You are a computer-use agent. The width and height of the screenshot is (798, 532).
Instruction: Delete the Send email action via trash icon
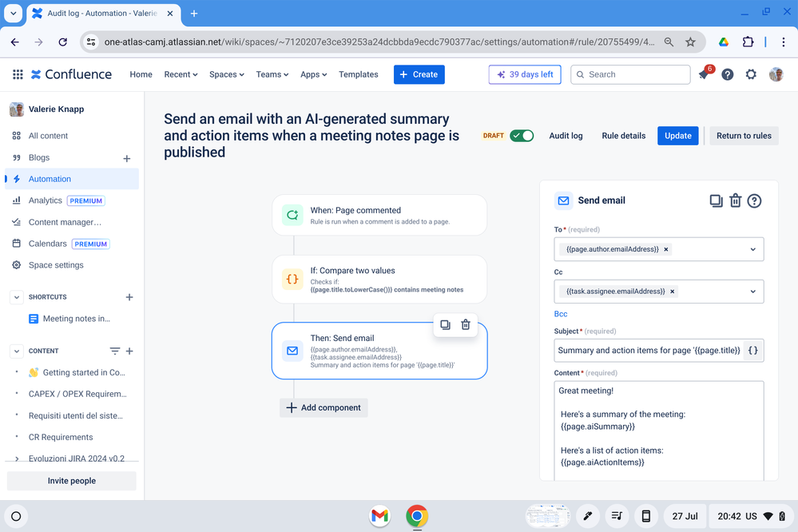coord(735,200)
